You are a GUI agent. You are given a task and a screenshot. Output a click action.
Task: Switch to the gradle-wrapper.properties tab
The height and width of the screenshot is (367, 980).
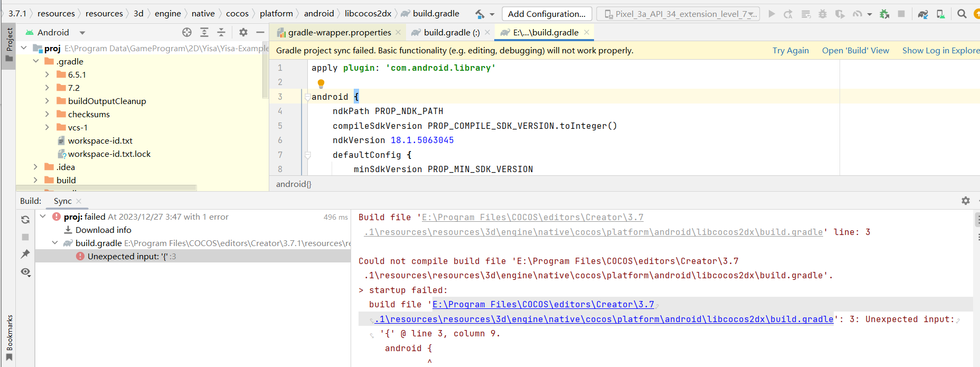(x=339, y=33)
